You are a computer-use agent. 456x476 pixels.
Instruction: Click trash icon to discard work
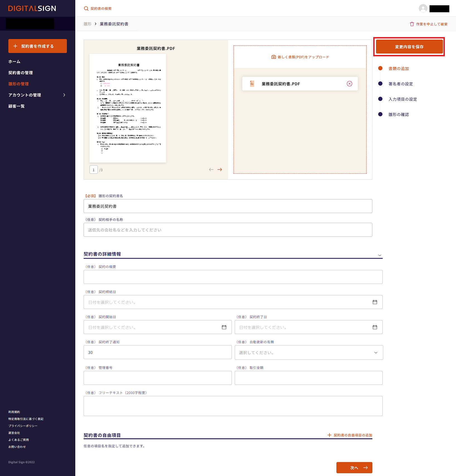pyautogui.click(x=412, y=24)
